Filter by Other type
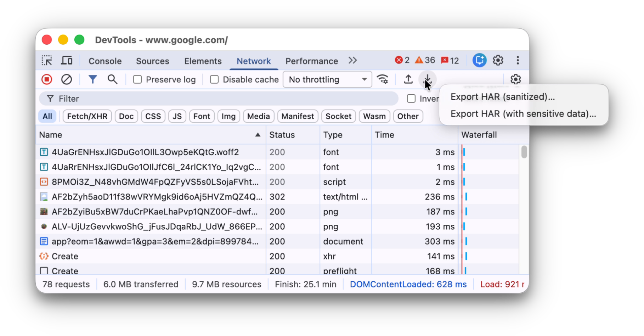 408,116
